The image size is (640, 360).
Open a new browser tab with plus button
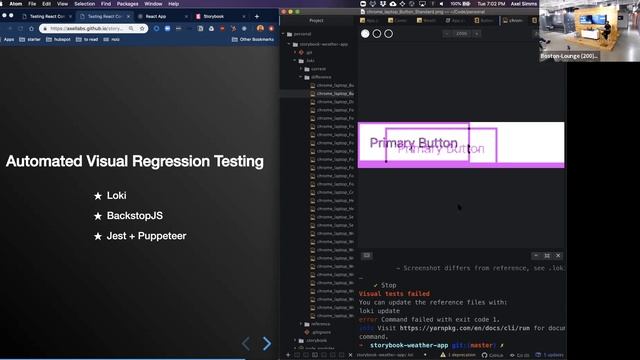[x=257, y=16]
